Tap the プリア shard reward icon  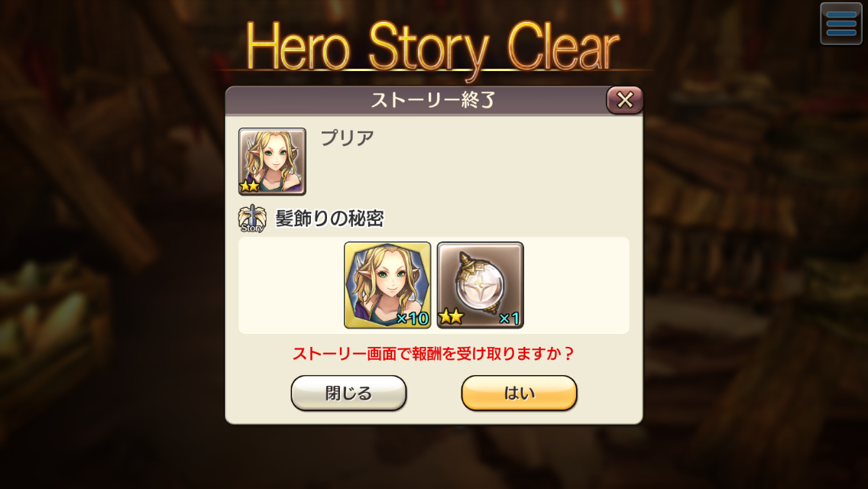click(x=387, y=285)
